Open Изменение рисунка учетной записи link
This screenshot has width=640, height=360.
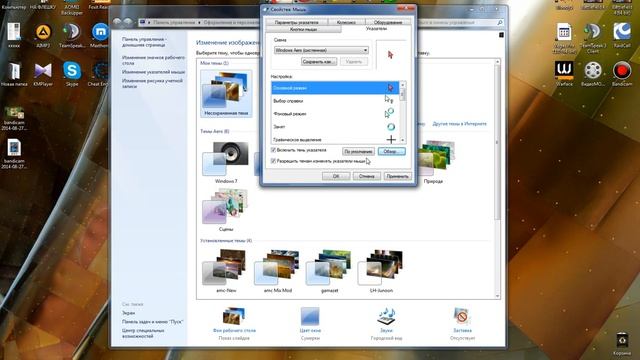click(x=152, y=83)
